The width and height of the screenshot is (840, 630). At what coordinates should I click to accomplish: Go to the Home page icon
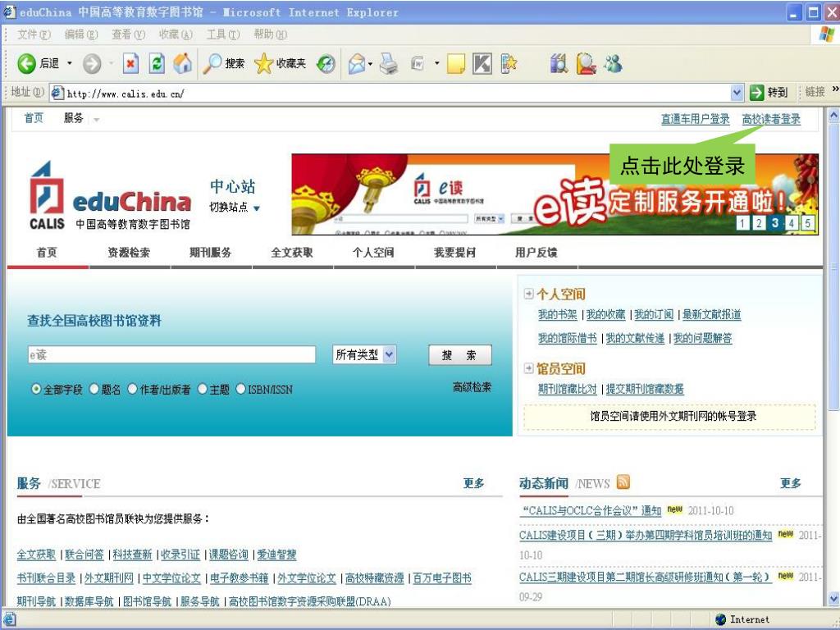pyautogui.click(x=182, y=64)
